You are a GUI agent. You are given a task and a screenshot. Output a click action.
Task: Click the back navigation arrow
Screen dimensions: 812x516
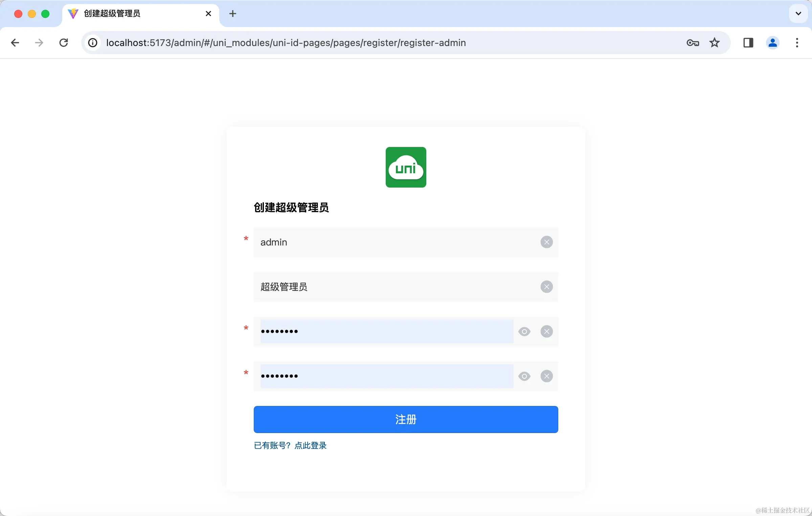click(15, 43)
